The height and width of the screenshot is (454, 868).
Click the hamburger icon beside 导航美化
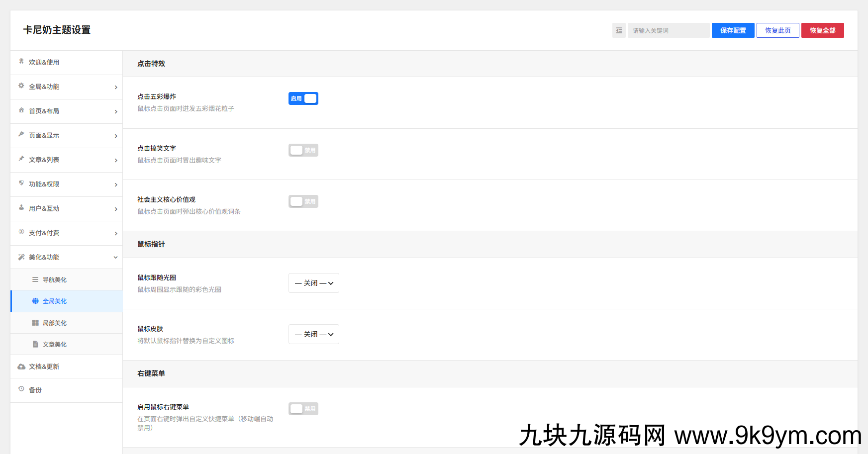(x=35, y=279)
